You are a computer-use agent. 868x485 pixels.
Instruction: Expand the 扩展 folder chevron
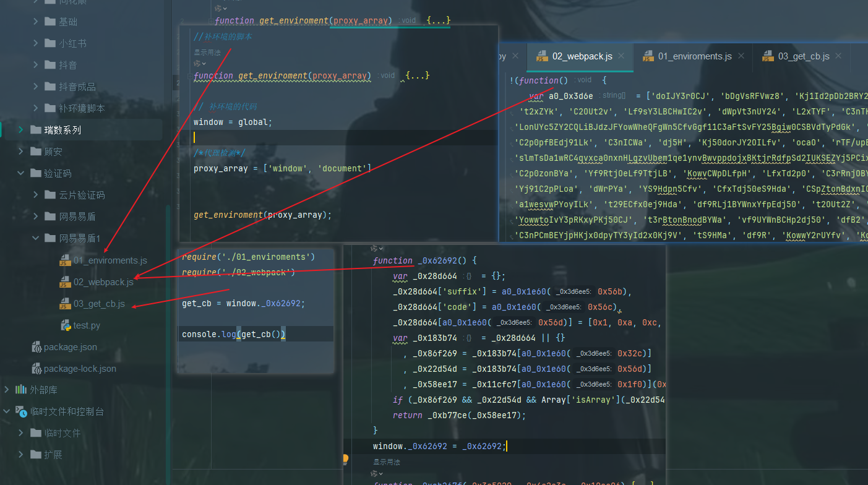(x=21, y=455)
